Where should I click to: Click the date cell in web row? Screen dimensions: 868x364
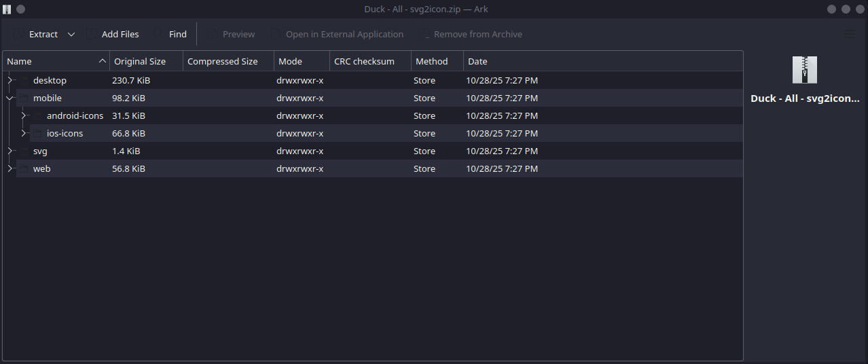tap(502, 168)
